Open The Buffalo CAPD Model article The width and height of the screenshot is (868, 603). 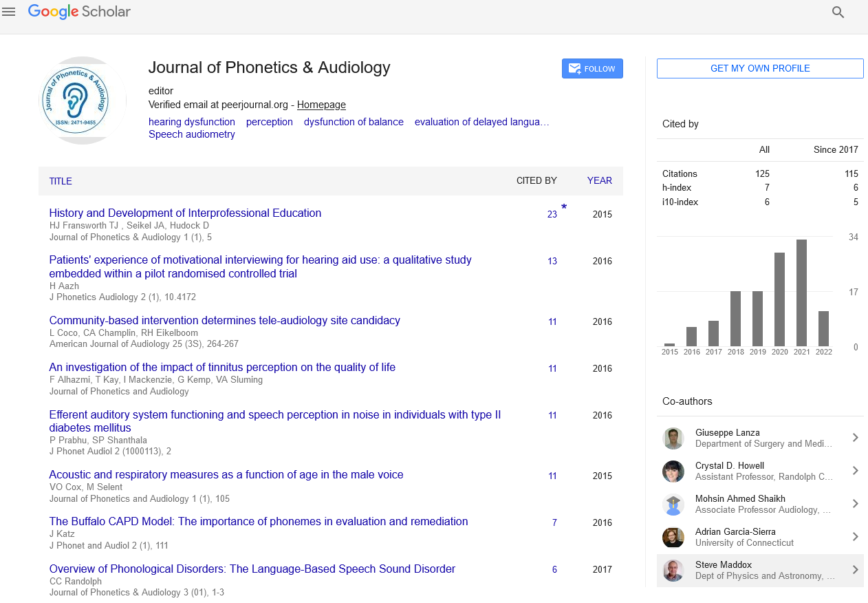point(259,522)
